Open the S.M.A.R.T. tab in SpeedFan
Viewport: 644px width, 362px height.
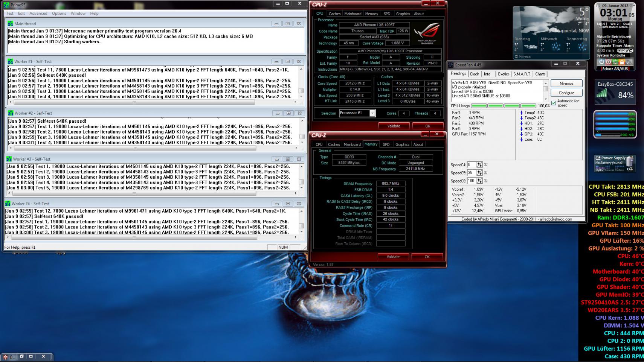pos(522,74)
